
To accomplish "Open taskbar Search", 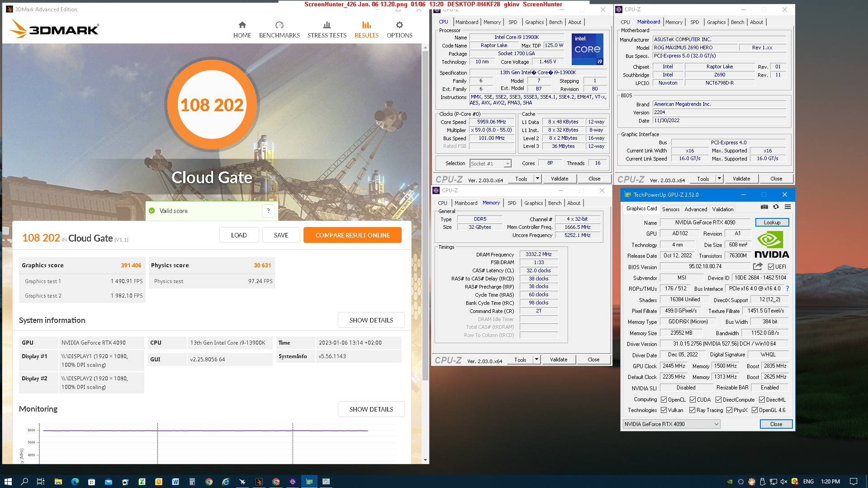I will click(x=24, y=482).
